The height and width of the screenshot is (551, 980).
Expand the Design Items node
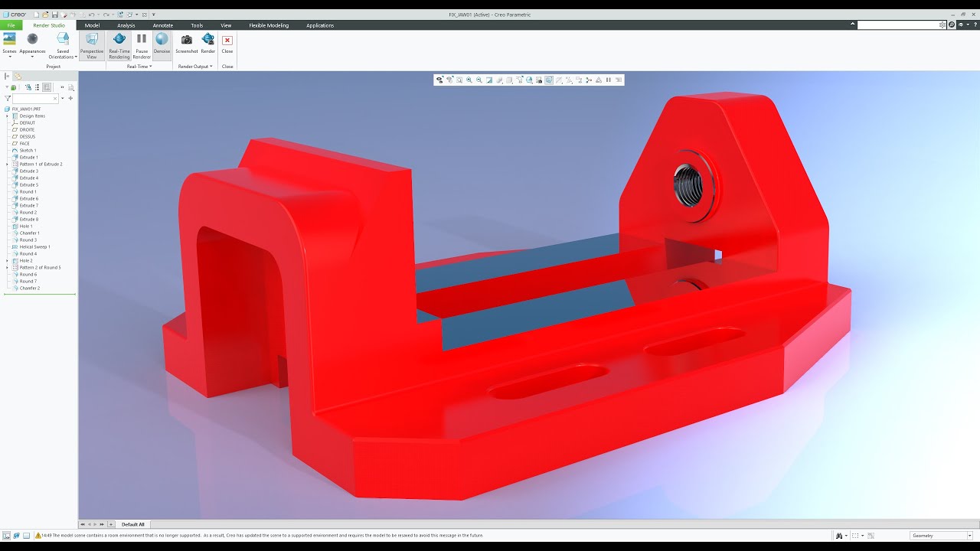[7, 116]
